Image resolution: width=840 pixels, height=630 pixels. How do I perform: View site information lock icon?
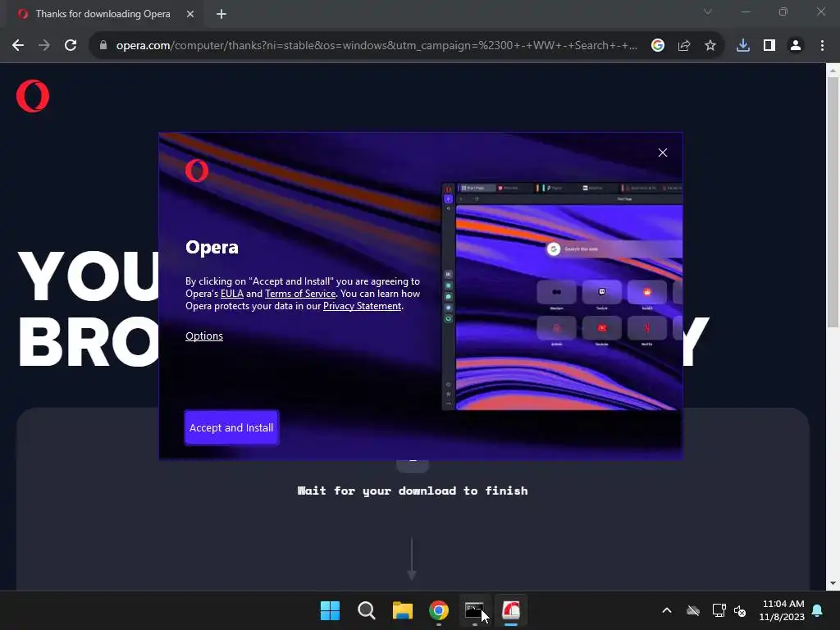click(103, 46)
